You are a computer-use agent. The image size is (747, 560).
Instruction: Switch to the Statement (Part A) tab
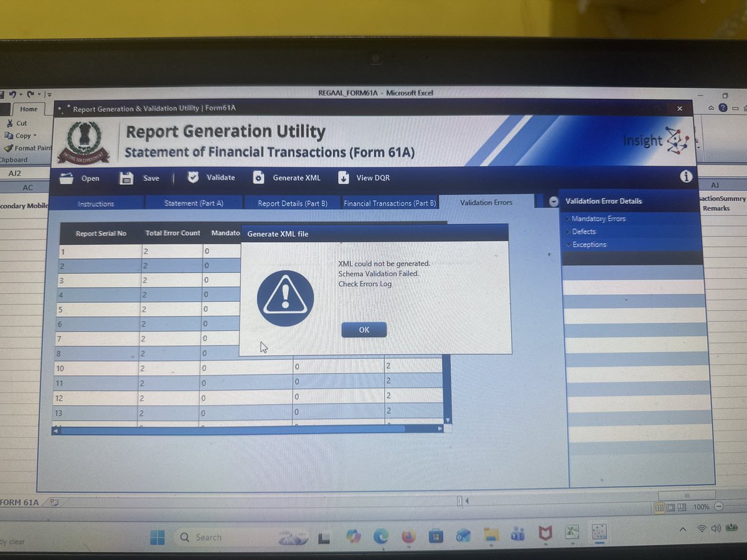pyautogui.click(x=194, y=203)
